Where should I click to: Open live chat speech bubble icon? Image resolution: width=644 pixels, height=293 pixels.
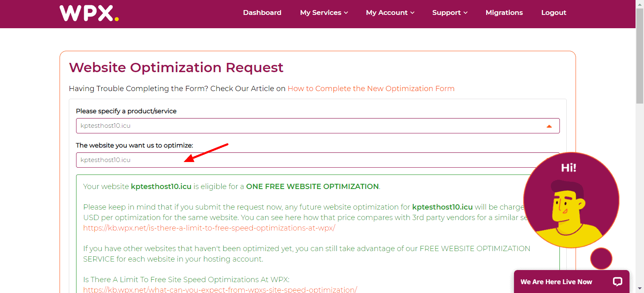(x=617, y=281)
